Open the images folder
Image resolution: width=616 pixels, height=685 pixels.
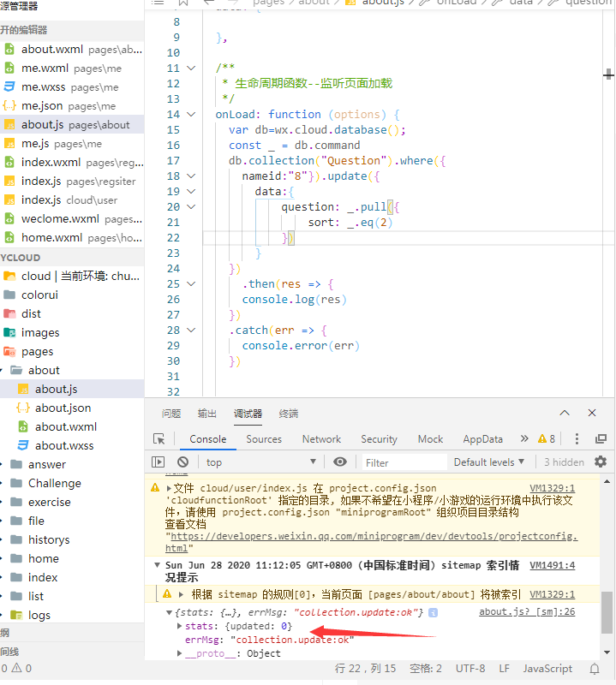[x=72, y=332]
